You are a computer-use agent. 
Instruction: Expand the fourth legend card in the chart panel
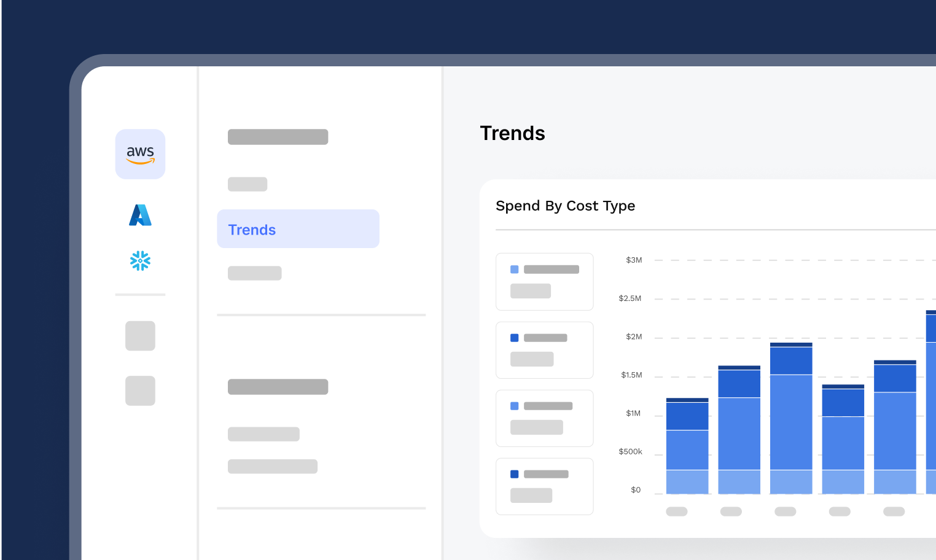coord(544,486)
